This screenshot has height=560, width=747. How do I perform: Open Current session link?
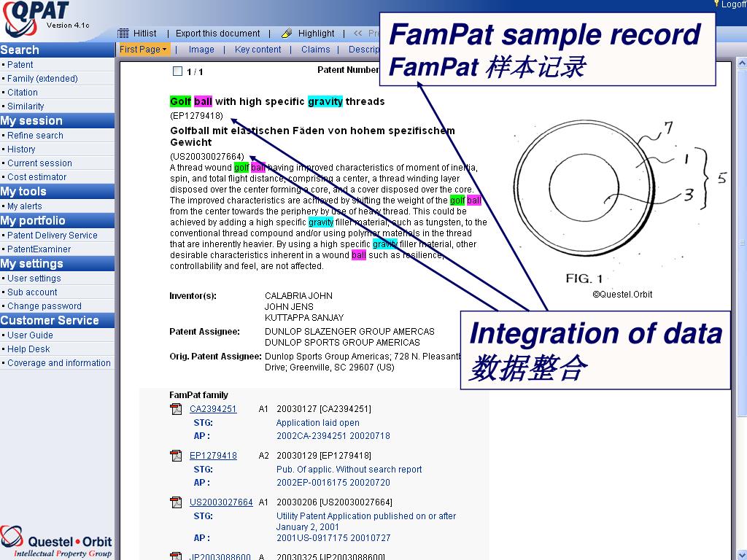(39, 163)
